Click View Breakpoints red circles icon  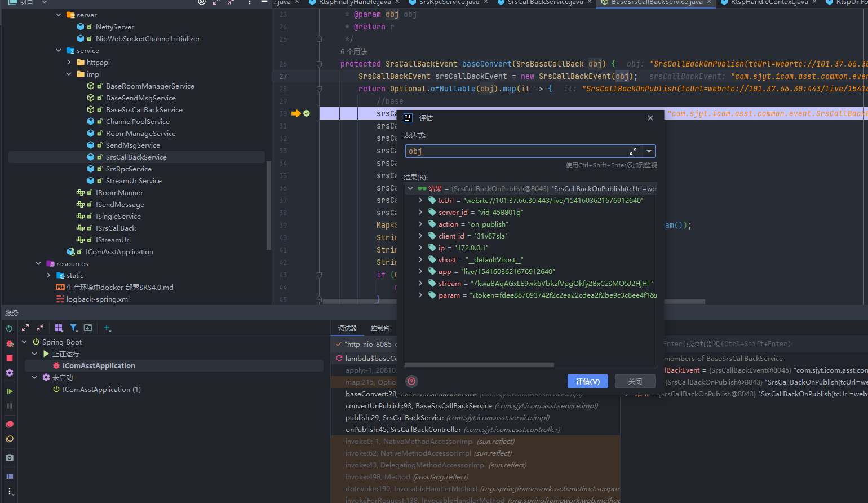10,424
